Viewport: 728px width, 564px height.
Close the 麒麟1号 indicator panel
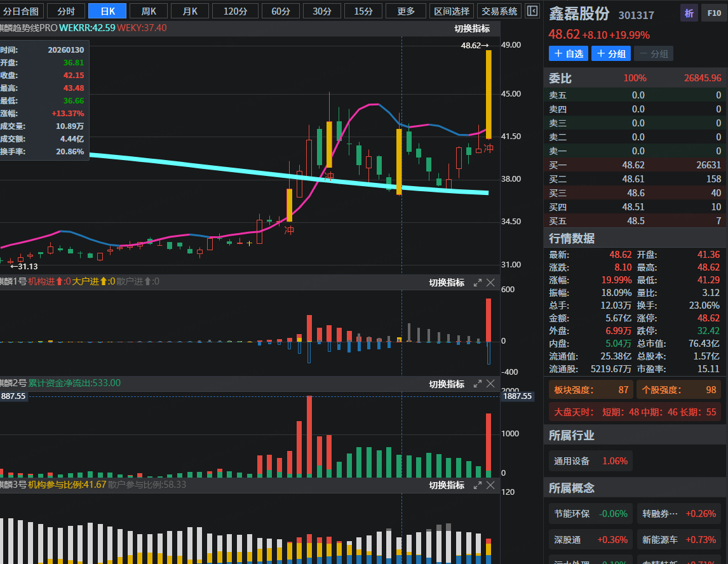coord(491,283)
